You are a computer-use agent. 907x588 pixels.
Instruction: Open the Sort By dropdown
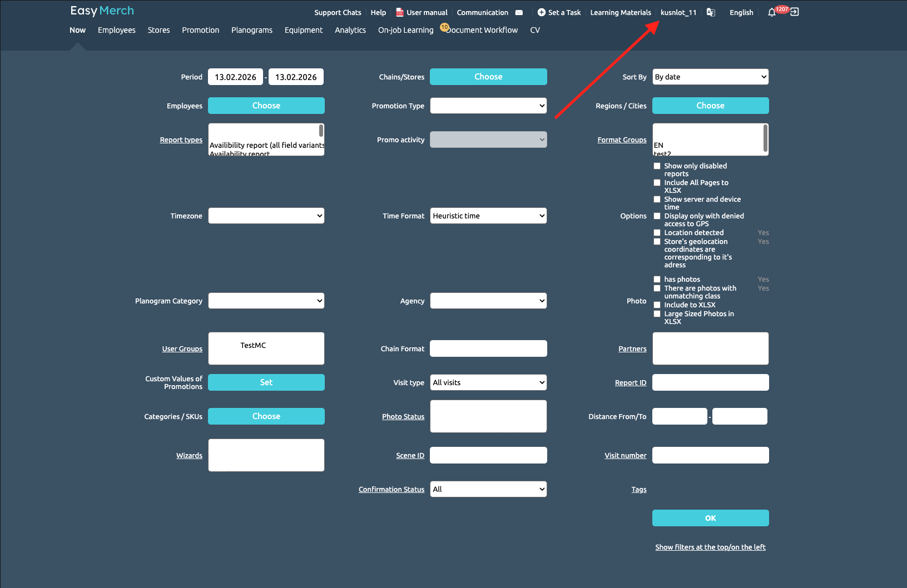pos(710,77)
